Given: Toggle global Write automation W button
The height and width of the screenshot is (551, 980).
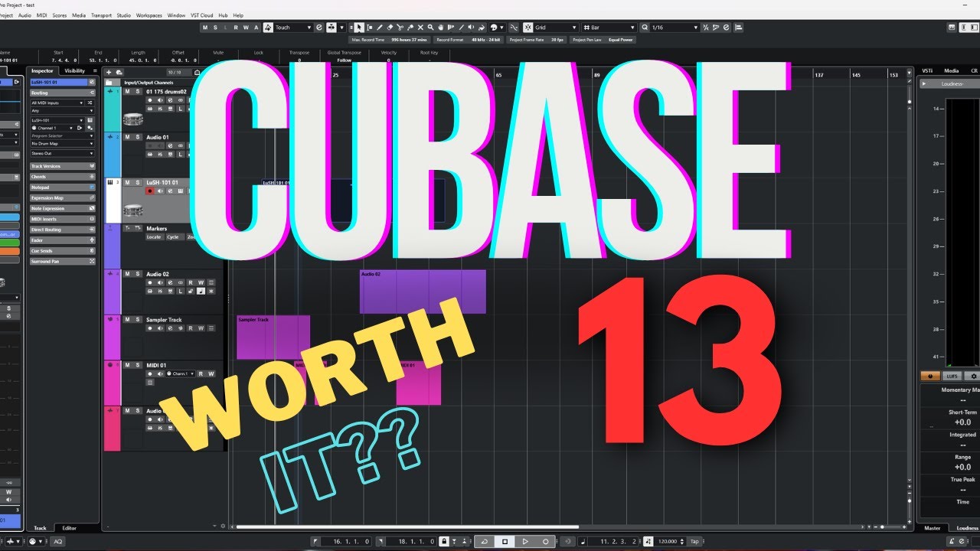Looking at the screenshot, I should [246, 28].
